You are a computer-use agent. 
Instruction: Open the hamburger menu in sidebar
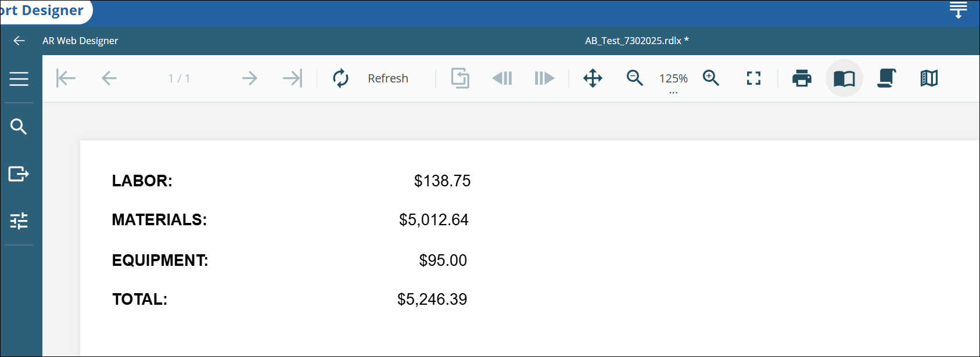pyautogui.click(x=19, y=79)
